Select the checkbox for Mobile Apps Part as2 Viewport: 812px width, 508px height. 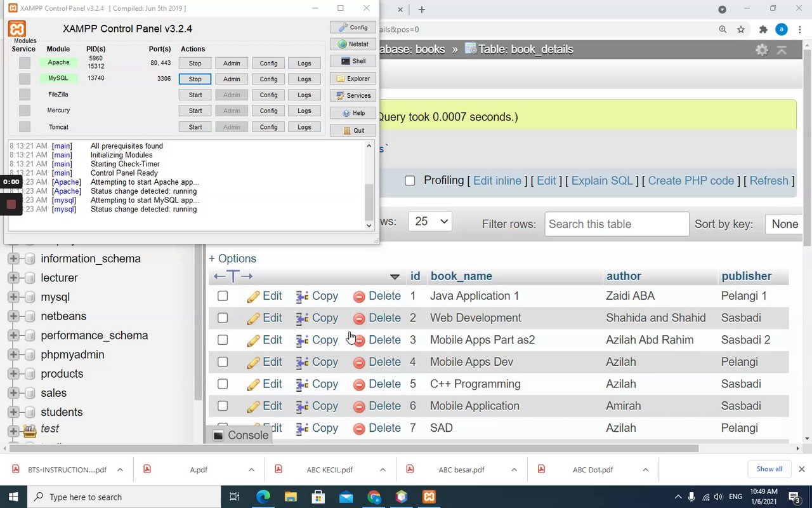223,340
